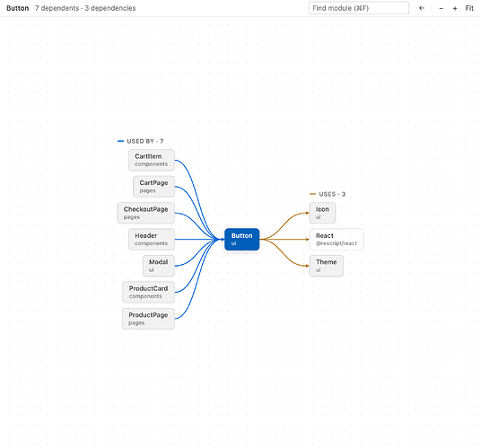Open the CheckoutPage module node
481x448 pixels.
pos(146,213)
